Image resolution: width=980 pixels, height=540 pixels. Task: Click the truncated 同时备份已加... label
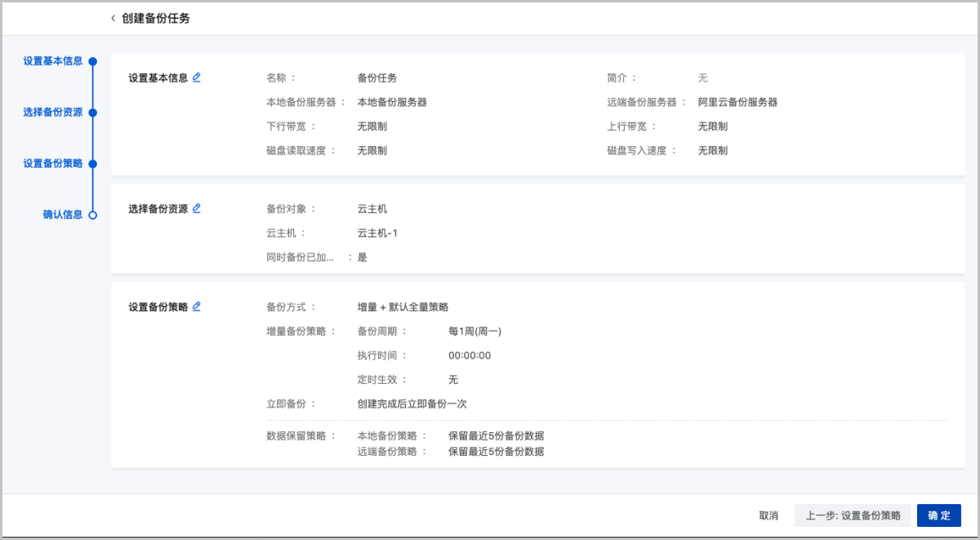pos(300,257)
